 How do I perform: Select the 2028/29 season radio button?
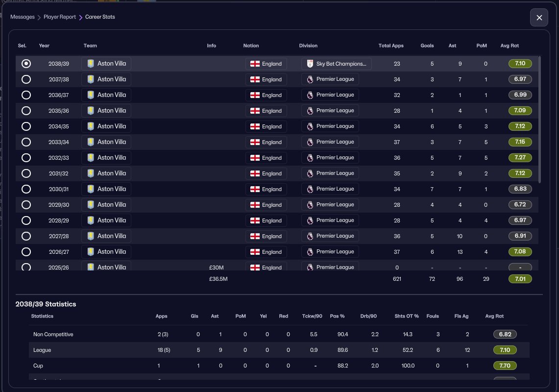[26, 220]
